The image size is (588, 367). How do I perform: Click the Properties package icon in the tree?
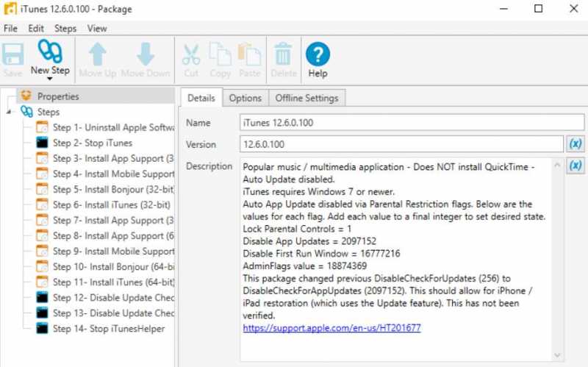pos(26,96)
